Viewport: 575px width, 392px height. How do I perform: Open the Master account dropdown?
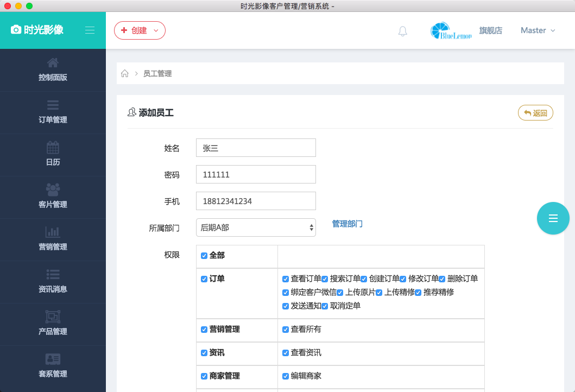pyautogui.click(x=537, y=30)
